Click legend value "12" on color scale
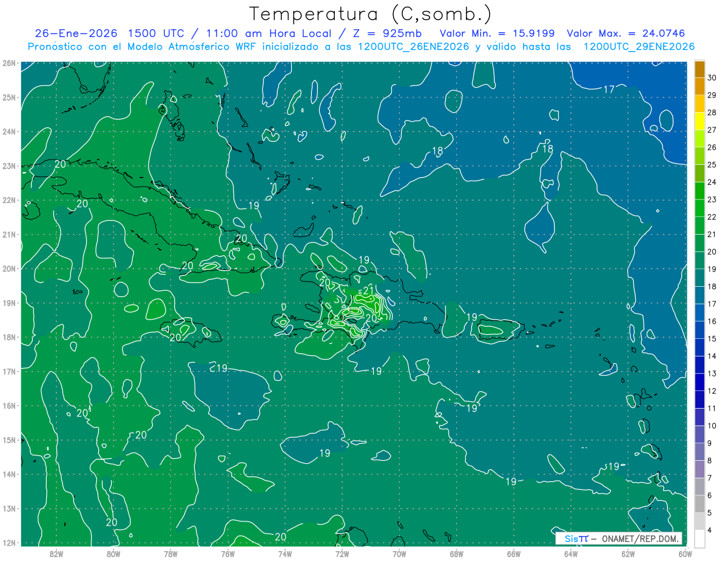Screen dimensions: 728x562 pos(712,390)
